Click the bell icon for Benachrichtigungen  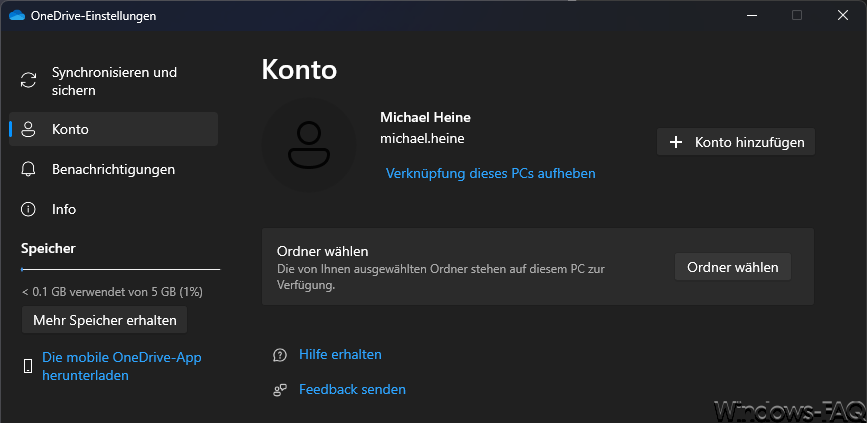28,169
